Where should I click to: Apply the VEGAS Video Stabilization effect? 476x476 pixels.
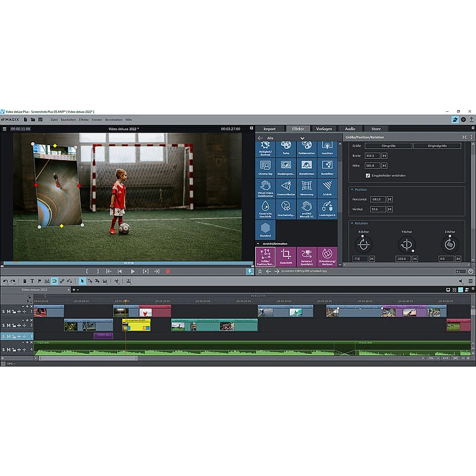coord(265,189)
